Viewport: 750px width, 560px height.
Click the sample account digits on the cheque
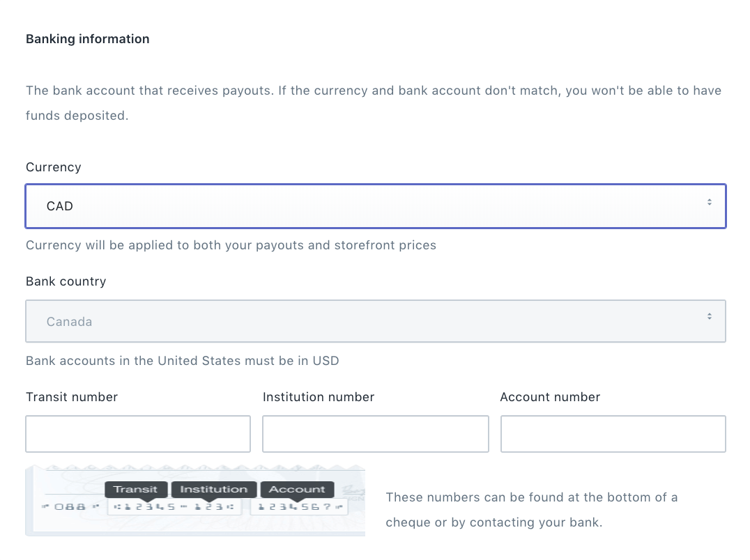coord(298,506)
